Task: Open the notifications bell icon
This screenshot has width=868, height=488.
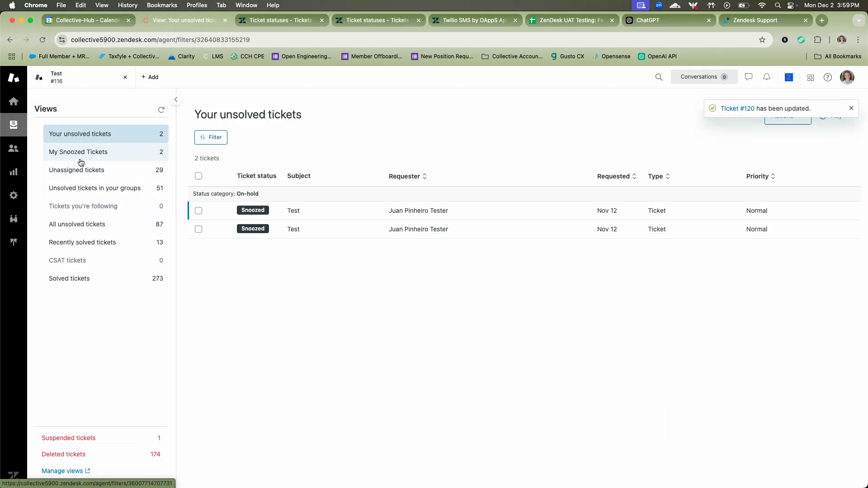Action: [x=767, y=77]
